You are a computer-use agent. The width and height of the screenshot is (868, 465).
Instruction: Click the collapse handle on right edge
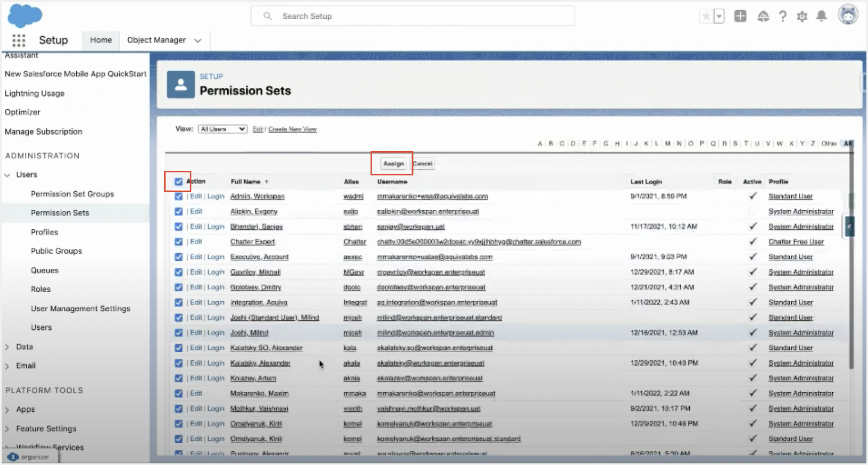[x=849, y=226]
